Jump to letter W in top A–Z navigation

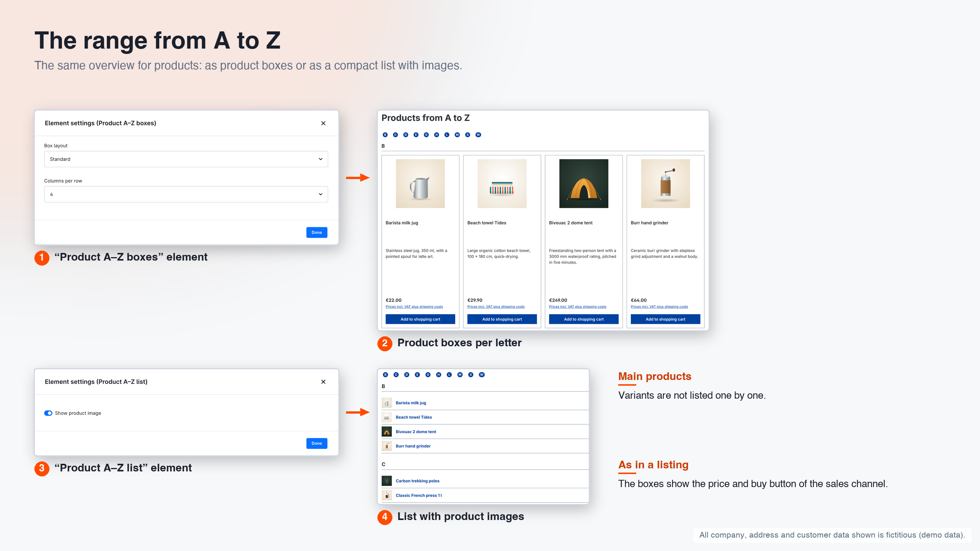478,135
